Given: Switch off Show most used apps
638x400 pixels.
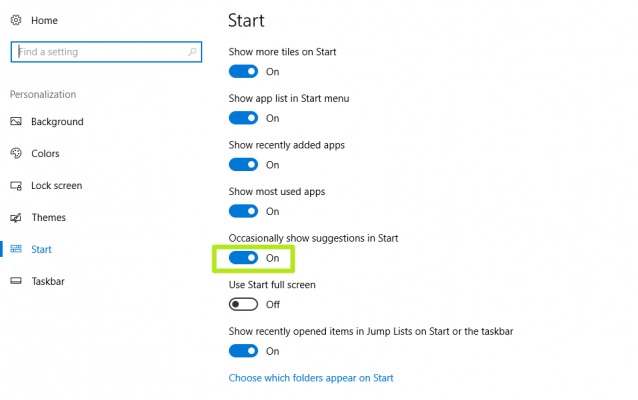Looking at the screenshot, I should 243,211.
